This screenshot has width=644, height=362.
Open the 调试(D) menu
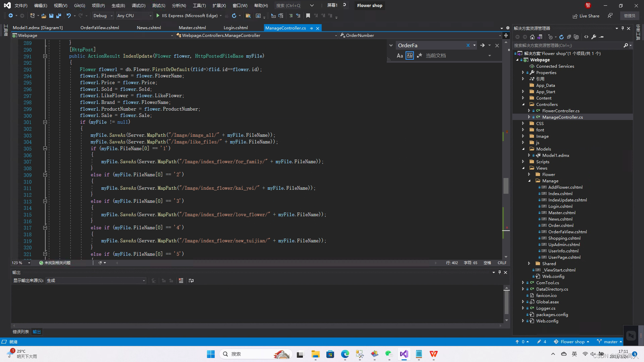(x=138, y=5)
